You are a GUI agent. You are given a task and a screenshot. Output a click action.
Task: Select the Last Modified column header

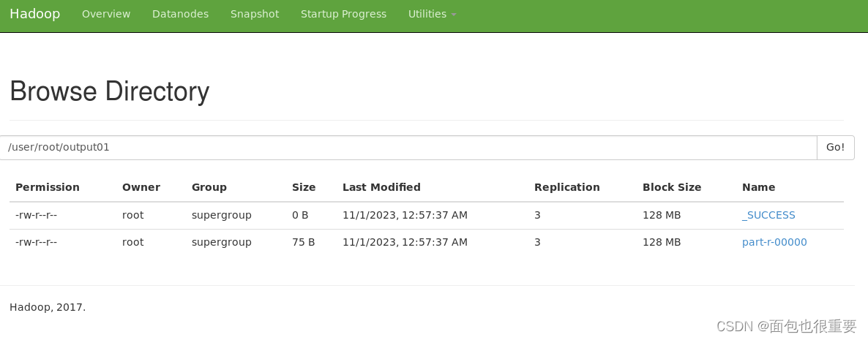coord(381,187)
